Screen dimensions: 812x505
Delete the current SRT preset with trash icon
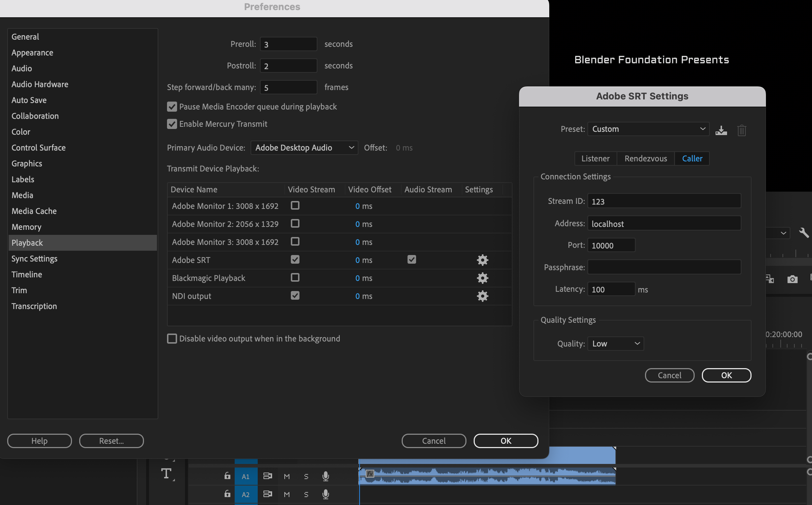coord(741,130)
